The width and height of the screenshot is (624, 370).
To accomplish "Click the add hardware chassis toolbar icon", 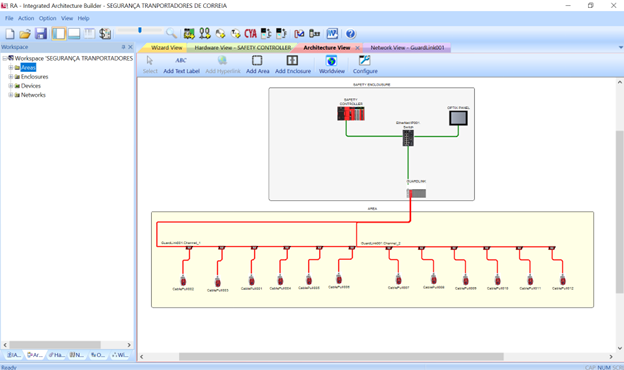I will click(x=189, y=34).
